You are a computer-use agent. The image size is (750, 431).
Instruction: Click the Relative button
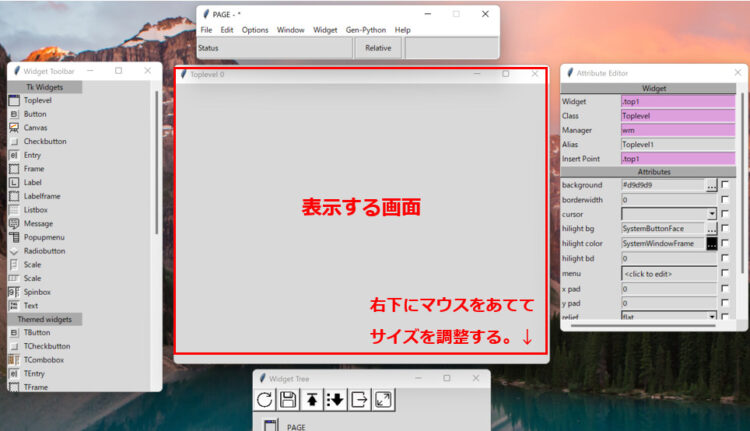click(x=378, y=48)
